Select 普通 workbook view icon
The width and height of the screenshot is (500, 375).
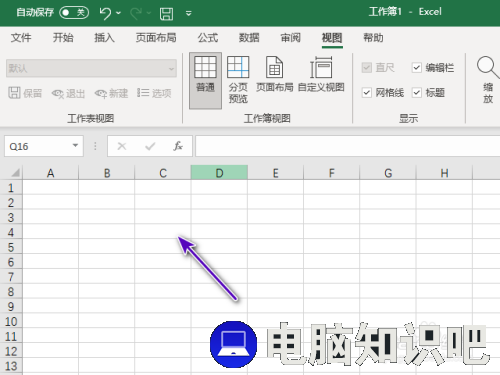(205, 80)
